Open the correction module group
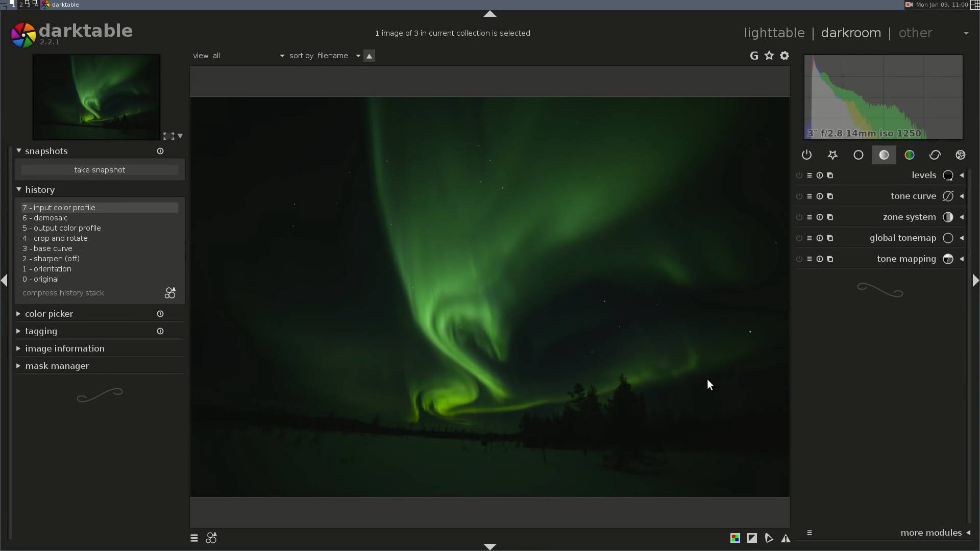980x551 pixels. 935,155
